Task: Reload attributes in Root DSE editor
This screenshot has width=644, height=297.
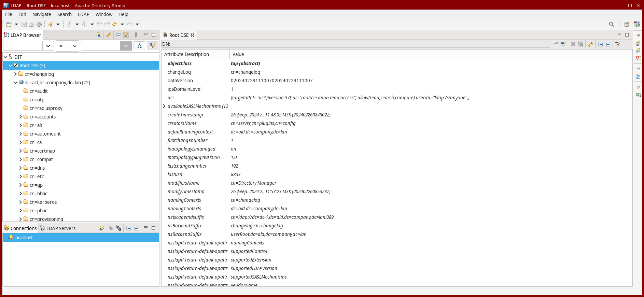Action: (x=590, y=44)
